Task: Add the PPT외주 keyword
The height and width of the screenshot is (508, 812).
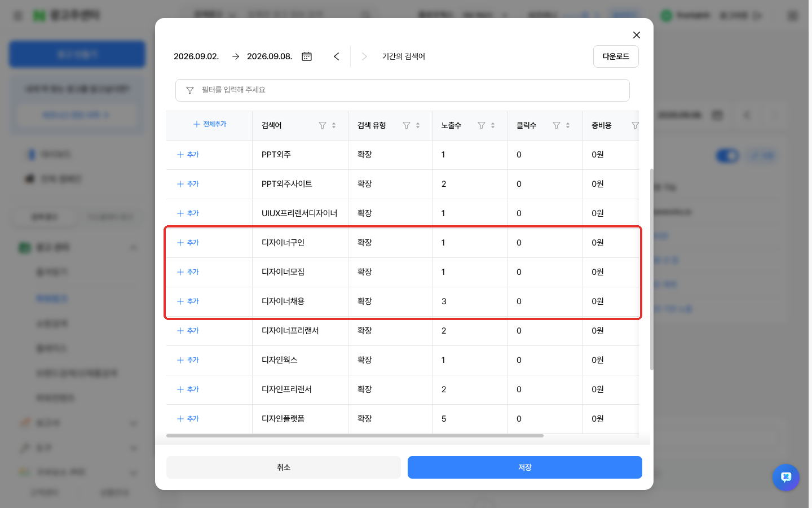Action: pyautogui.click(x=188, y=155)
